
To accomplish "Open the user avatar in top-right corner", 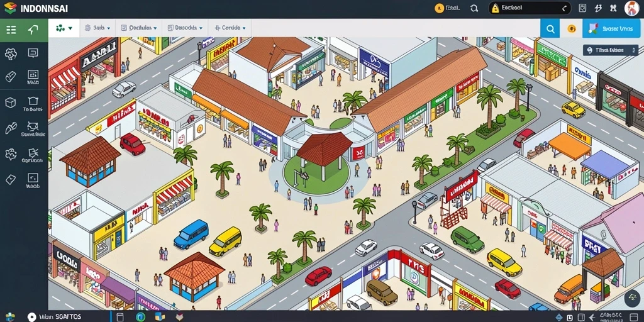I will [x=631, y=8].
